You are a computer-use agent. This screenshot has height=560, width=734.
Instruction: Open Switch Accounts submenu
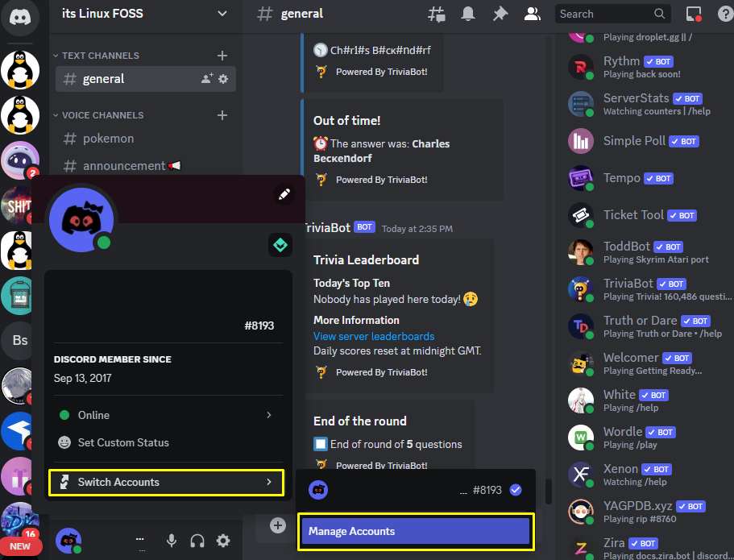[x=166, y=483]
